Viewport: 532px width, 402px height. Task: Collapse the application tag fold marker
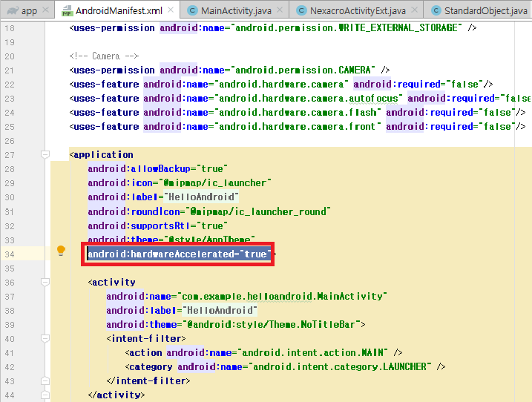45,155
